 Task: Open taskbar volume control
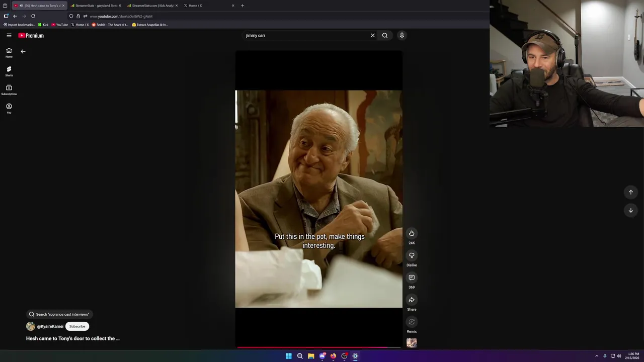coord(619,356)
